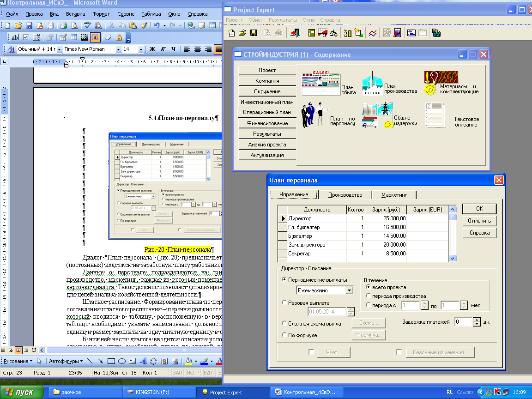532x399 pixels.
Task: Open Инвестиционный план section button
Action: click(267, 102)
